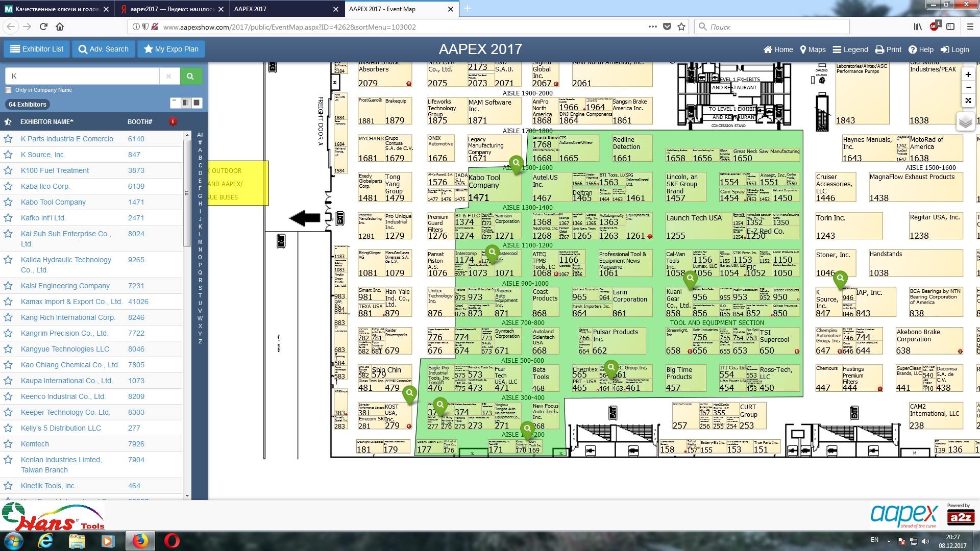The width and height of the screenshot is (980, 551).
Task: Open Help from top navigation
Action: tap(921, 49)
